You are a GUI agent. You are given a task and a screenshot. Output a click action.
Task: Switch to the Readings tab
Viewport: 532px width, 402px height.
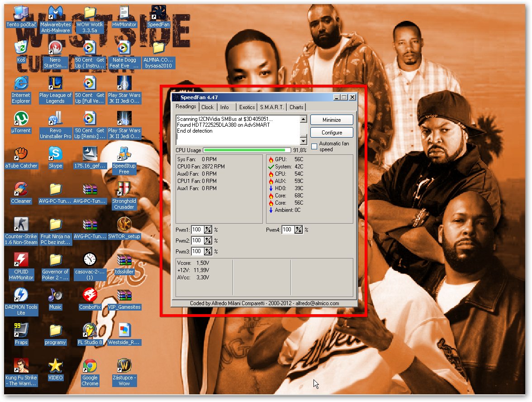coord(185,107)
